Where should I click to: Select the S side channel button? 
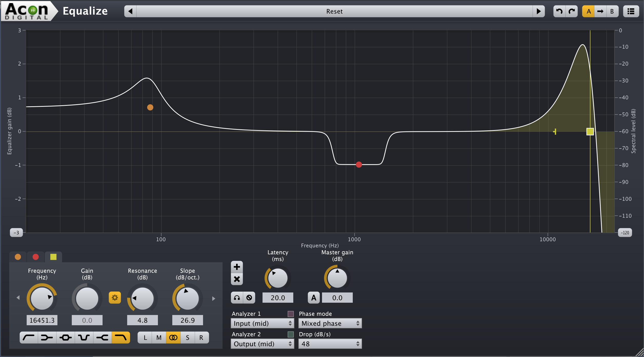coord(187,338)
